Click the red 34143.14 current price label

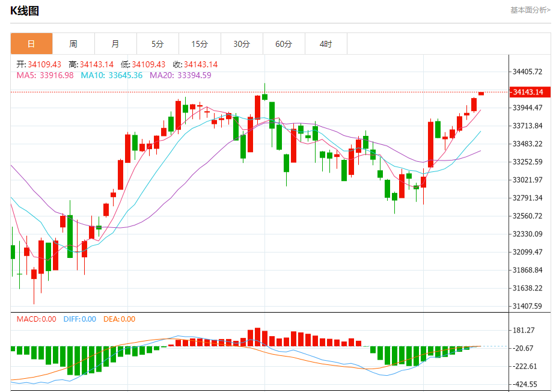[x=530, y=92]
